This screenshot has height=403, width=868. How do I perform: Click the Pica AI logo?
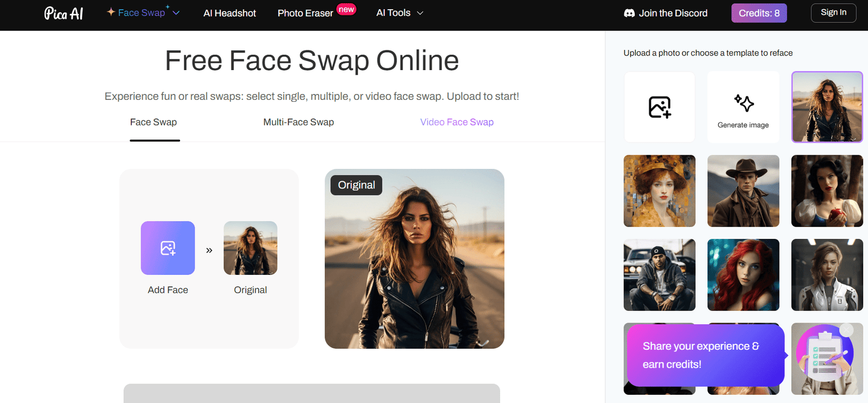tap(63, 14)
